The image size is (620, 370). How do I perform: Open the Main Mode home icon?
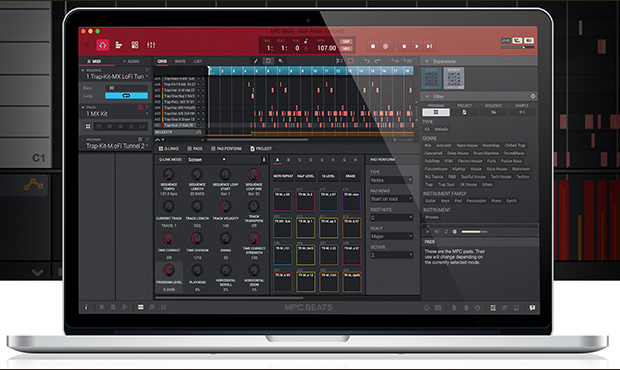pos(103,45)
